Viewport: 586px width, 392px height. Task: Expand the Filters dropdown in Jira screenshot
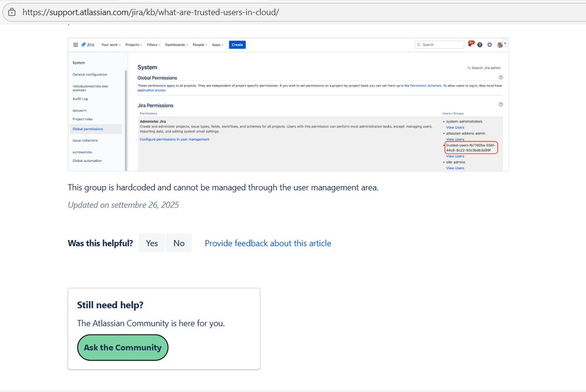[154, 45]
